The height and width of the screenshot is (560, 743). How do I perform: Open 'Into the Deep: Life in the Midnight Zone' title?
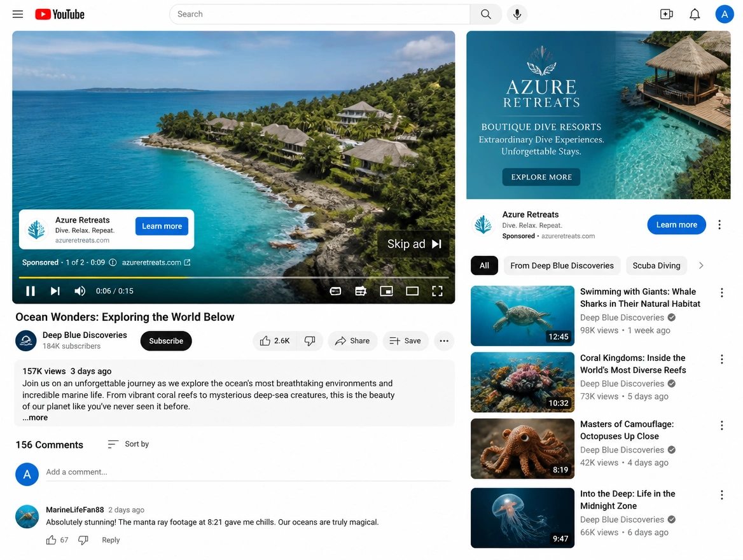[627, 500]
